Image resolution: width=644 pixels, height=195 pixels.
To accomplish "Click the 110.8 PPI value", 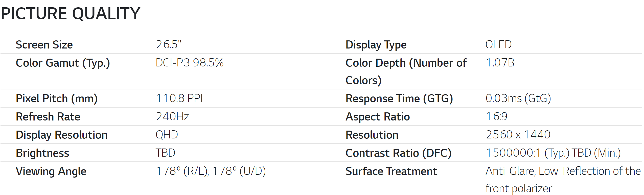I will tap(179, 98).
